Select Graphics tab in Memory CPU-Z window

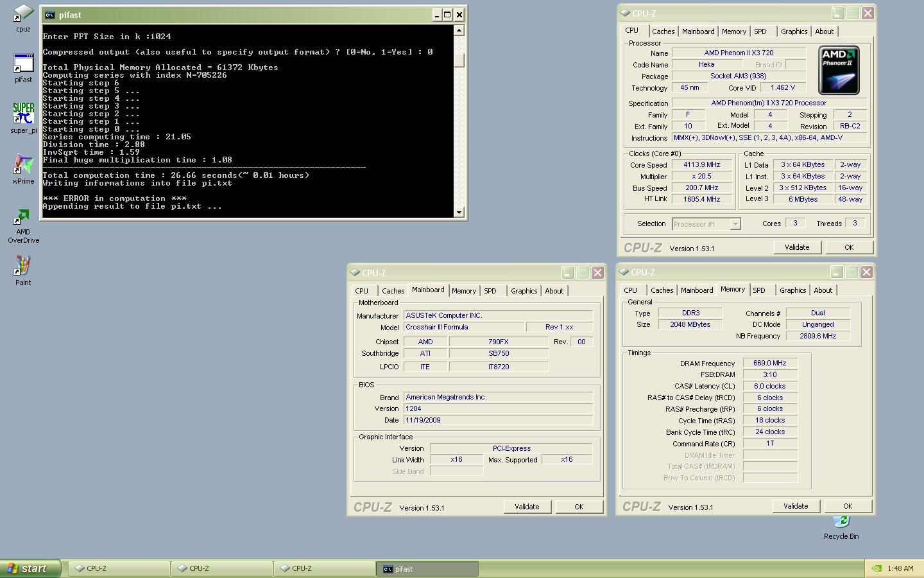click(x=793, y=290)
